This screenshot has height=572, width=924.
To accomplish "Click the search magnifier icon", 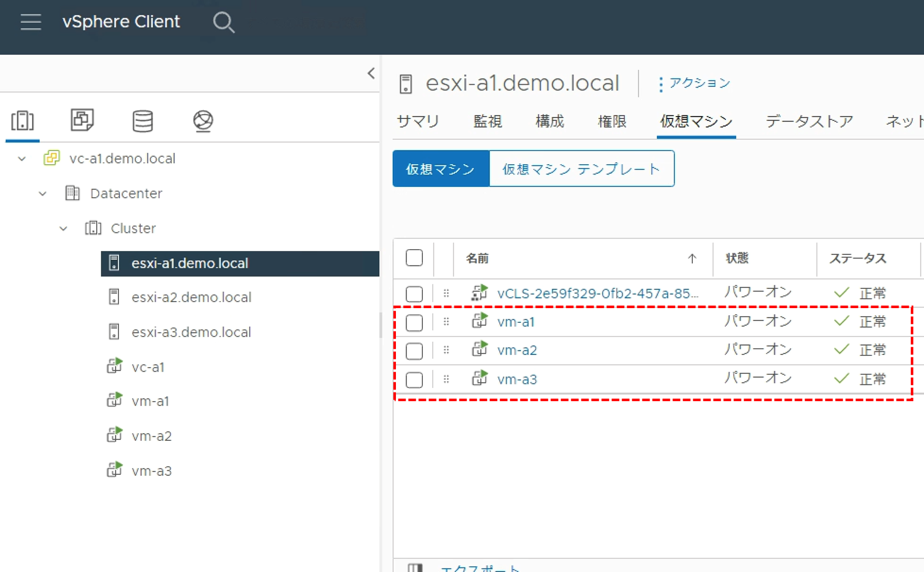I will point(223,22).
